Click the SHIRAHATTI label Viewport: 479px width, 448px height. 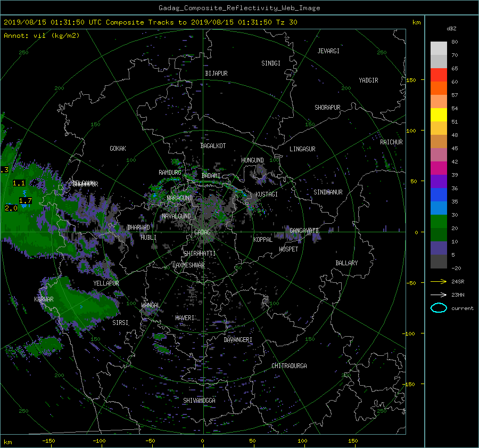point(200,254)
